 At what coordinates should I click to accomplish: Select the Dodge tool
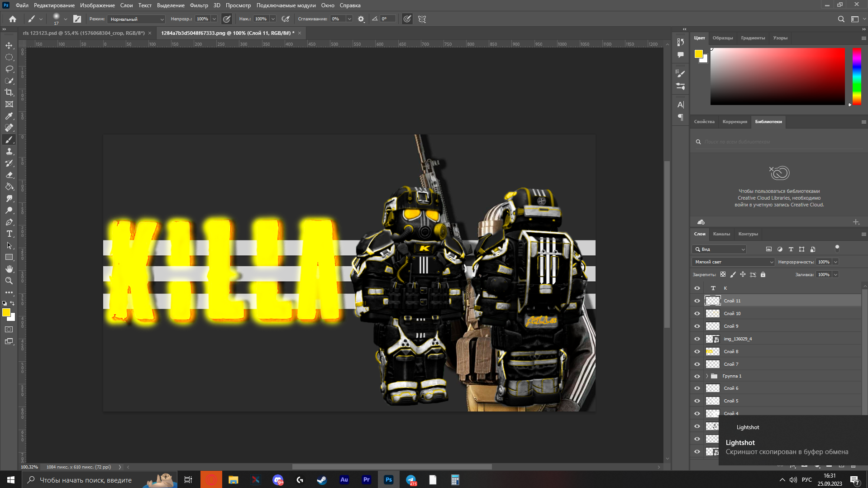[9, 210]
